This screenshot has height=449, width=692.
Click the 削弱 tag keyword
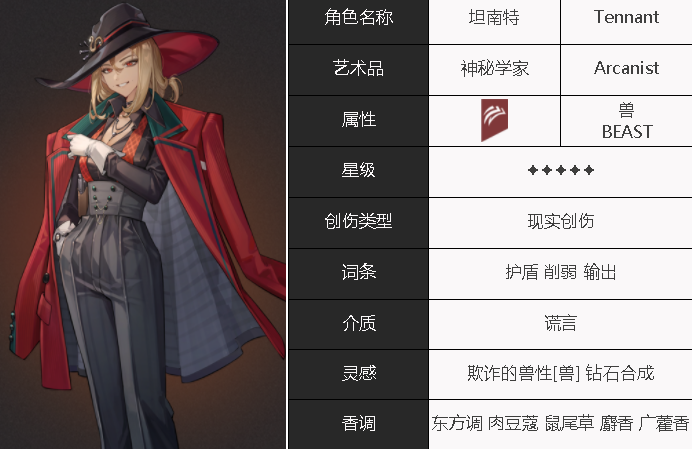tap(560, 272)
